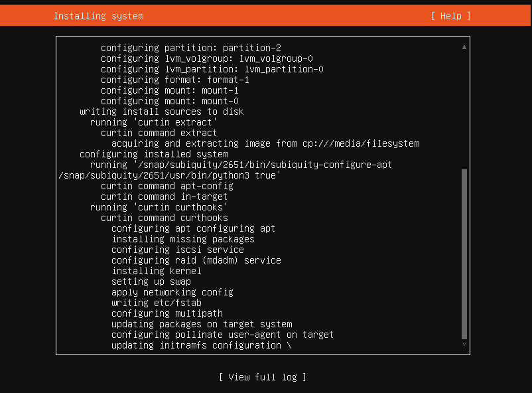
Task: Select the 'configuring lvm_volgroup: lvm_volgroup-0' line
Action: tap(206, 58)
